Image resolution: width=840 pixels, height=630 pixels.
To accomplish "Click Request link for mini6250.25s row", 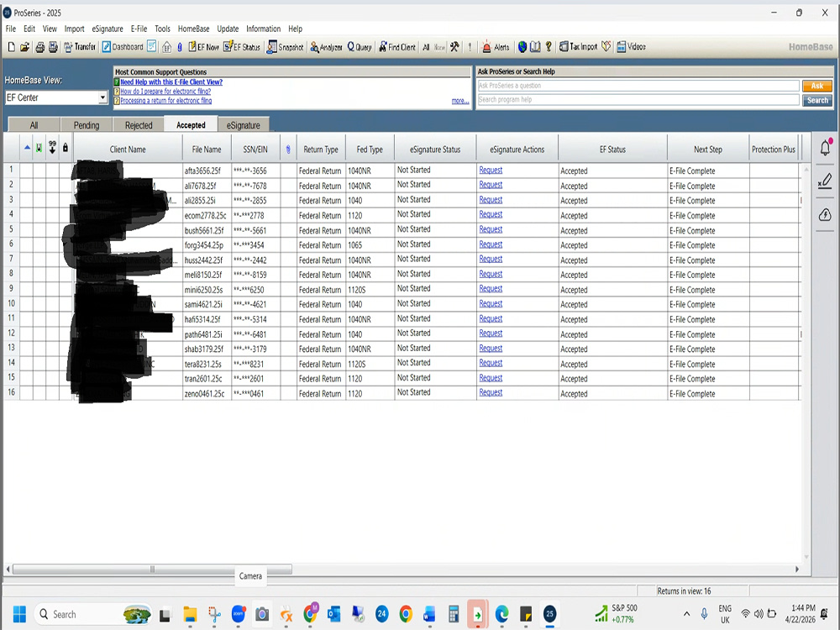I will pos(491,288).
